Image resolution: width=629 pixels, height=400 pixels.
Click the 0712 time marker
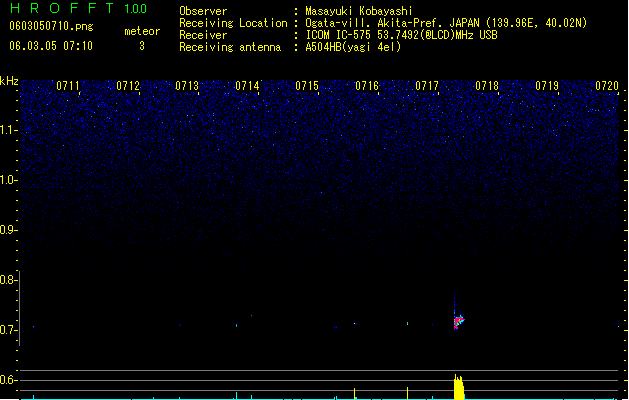pos(128,86)
